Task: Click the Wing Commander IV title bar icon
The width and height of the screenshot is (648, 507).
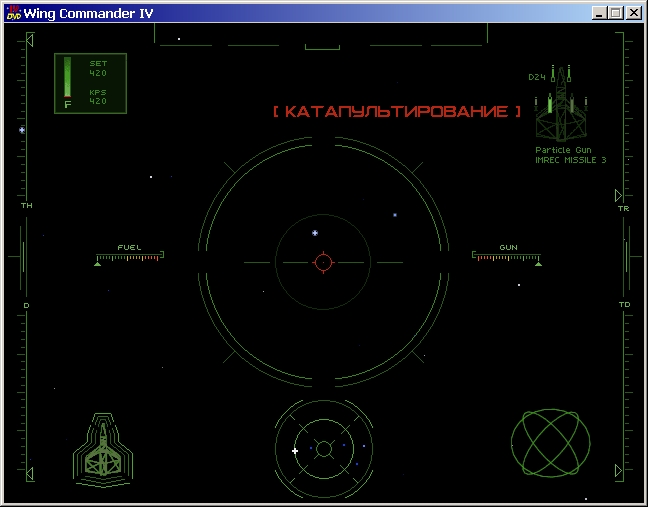Action: pos(14,13)
